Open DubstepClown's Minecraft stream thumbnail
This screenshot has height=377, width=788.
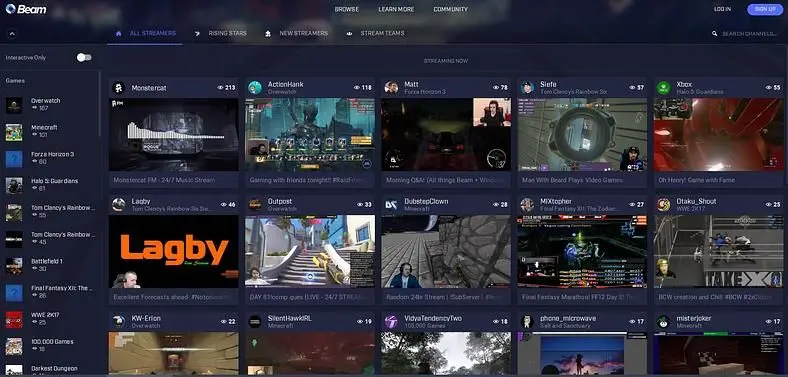click(446, 251)
